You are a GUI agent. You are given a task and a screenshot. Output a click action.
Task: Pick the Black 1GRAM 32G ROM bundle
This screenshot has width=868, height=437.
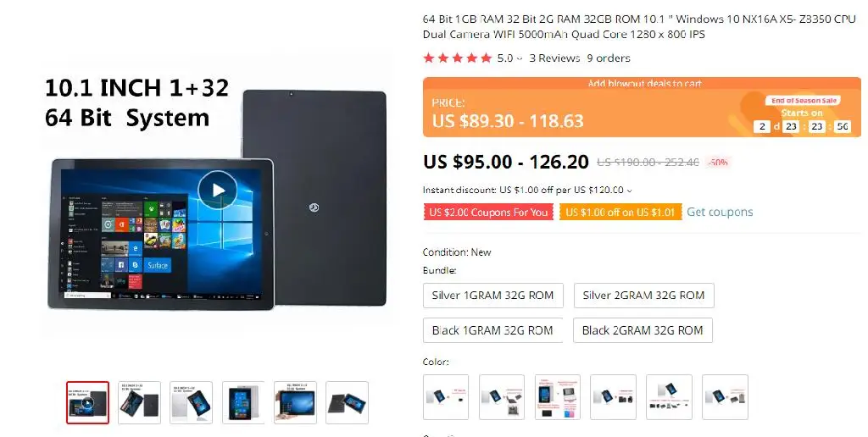point(492,330)
